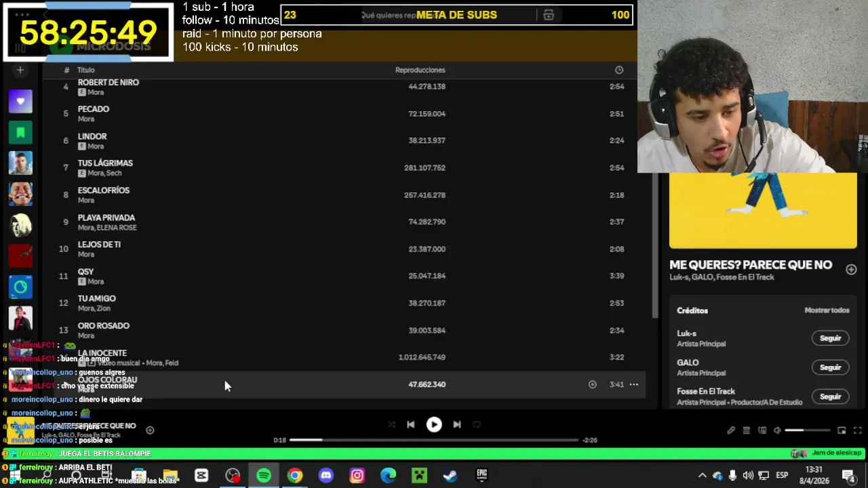Open the miniplayer
This screenshot has height=488, width=868.
(x=842, y=430)
